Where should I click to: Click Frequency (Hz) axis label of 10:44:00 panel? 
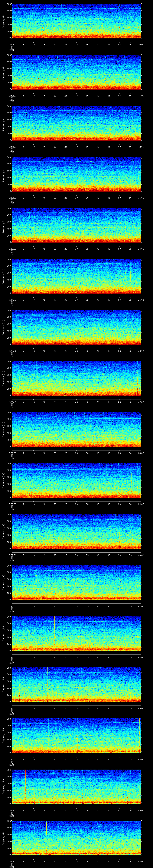click(3, 787)
